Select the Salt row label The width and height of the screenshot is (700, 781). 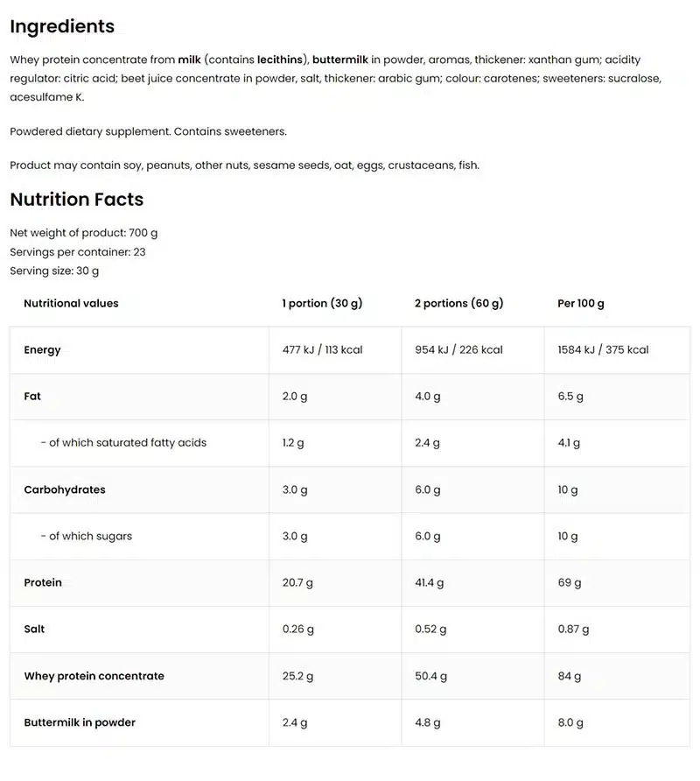[x=34, y=629]
